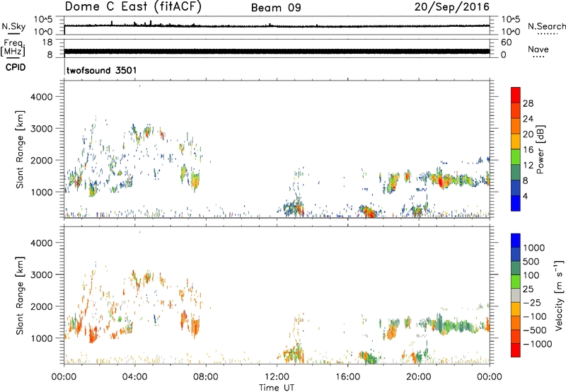Viewport: 566px width, 392px height.
Task: Click the velocity colorbar '1000' value
Action: tap(534, 248)
